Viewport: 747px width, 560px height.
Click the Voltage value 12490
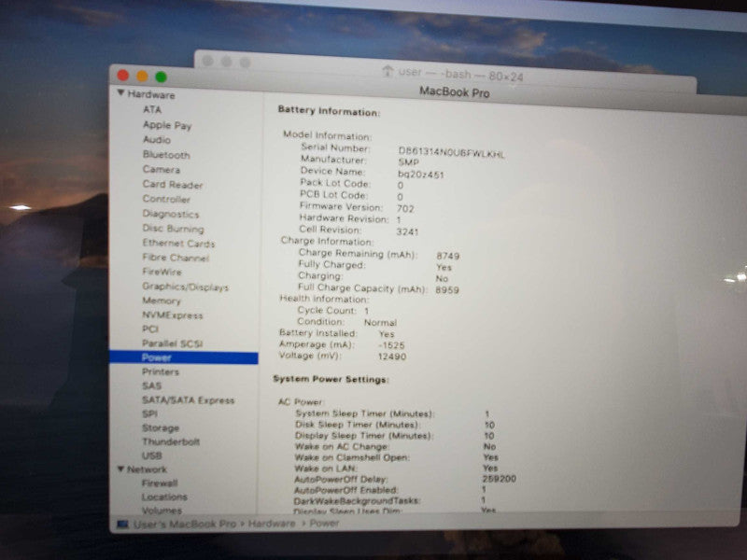click(391, 357)
